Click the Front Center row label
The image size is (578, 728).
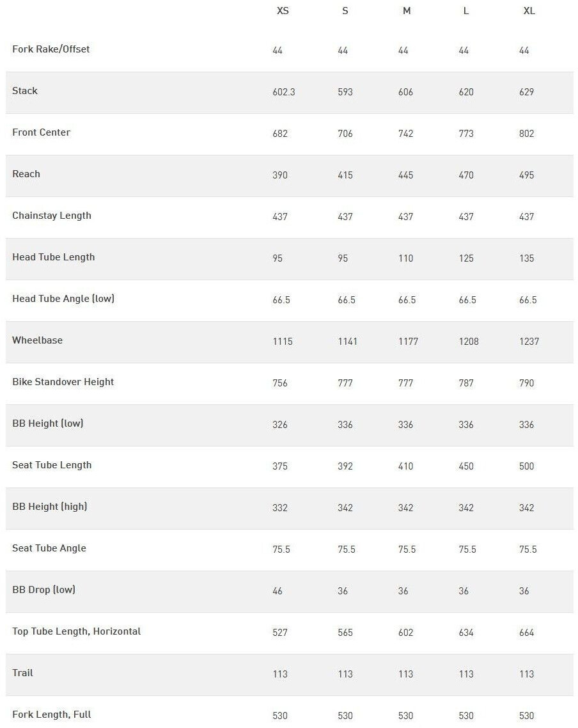click(x=42, y=132)
